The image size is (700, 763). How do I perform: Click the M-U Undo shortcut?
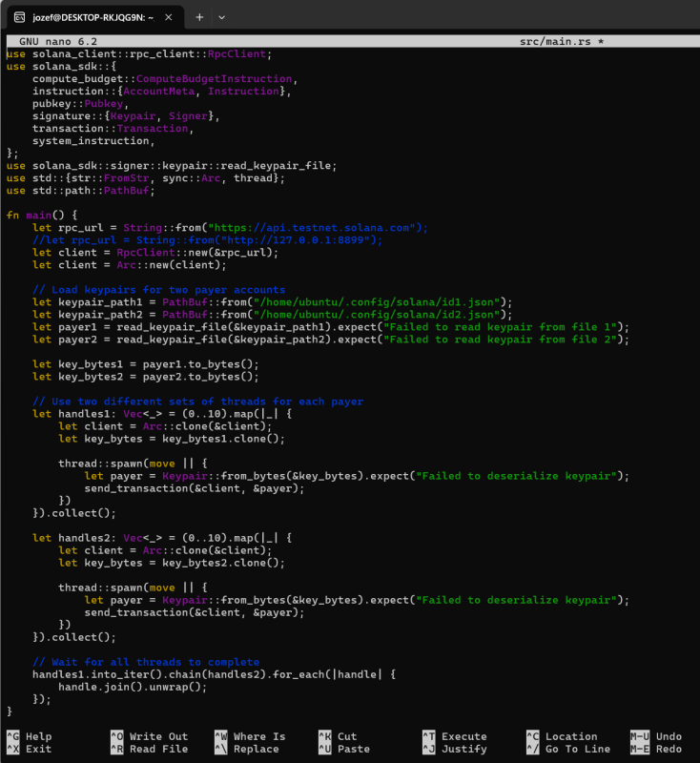[656, 736]
